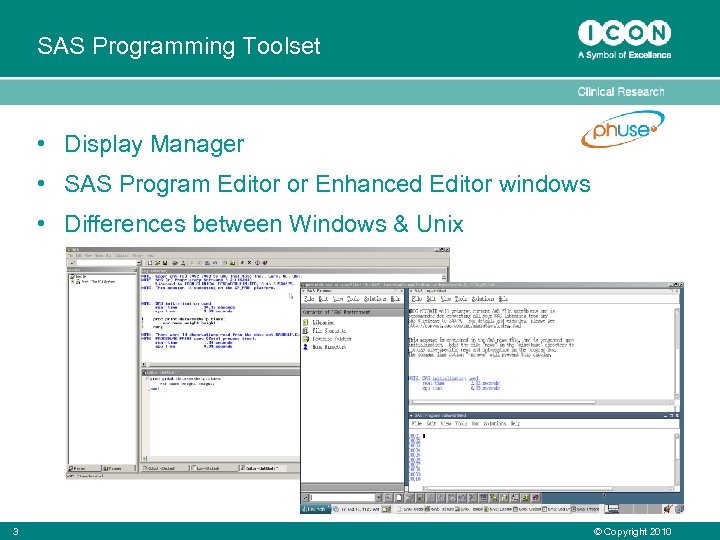
Task: Open command dropdown arrow in Unix SAS toolbox
Action: [x=379, y=498]
